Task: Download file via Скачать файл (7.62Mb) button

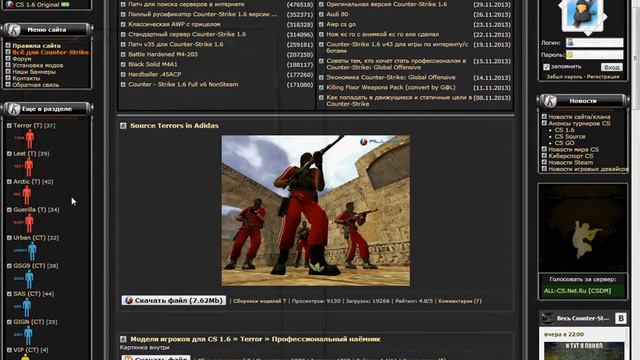Action: coord(173,300)
